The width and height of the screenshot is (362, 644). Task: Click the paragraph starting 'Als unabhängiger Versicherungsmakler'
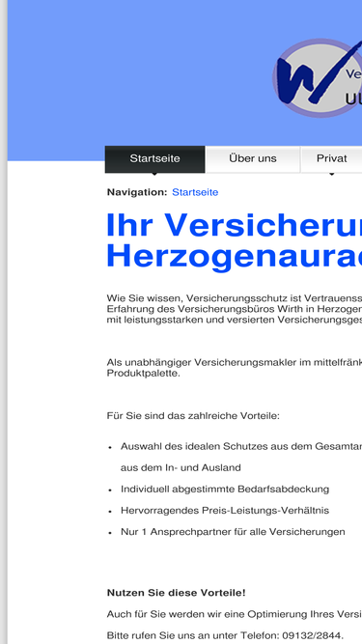click(x=235, y=368)
